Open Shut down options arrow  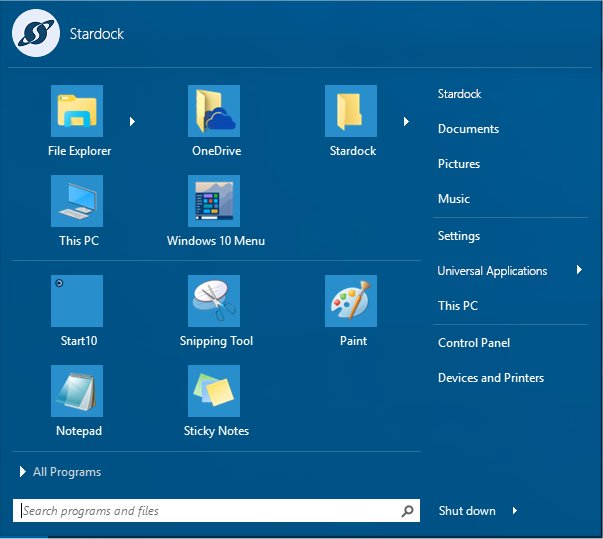(x=515, y=511)
